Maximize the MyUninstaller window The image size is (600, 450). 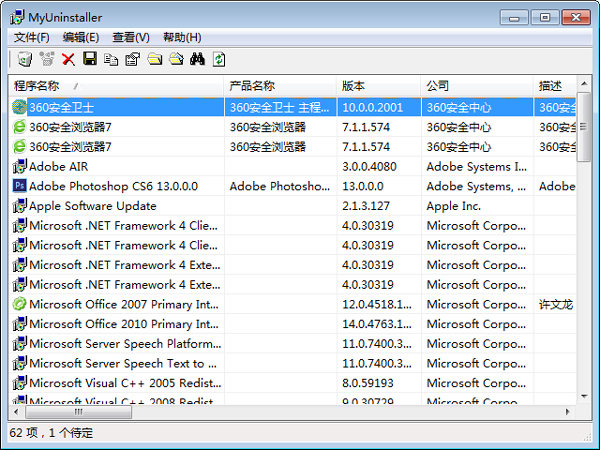click(545, 17)
